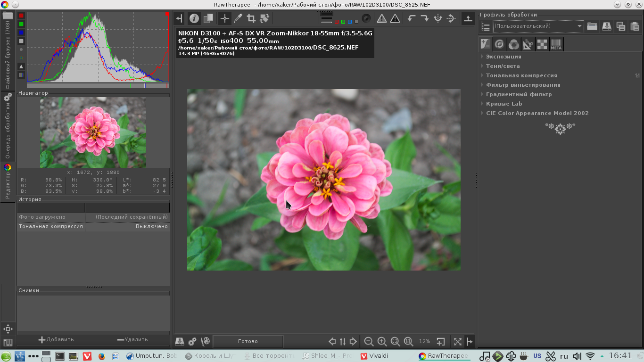Copy processing profile to clipboard
The height and width of the screenshot is (362, 644).
coord(621,26)
